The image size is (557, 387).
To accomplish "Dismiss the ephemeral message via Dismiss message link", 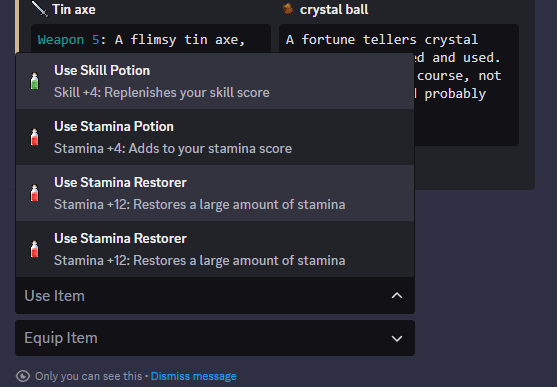I will (x=194, y=376).
